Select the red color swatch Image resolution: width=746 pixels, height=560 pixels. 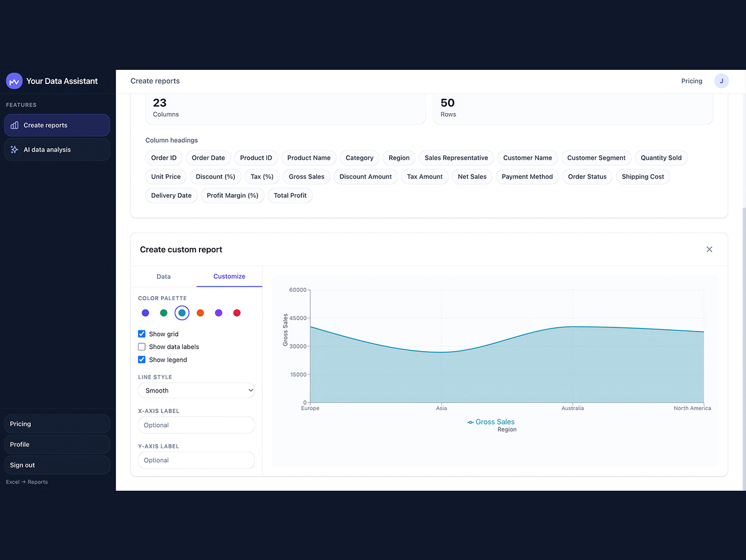tap(237, 313)
